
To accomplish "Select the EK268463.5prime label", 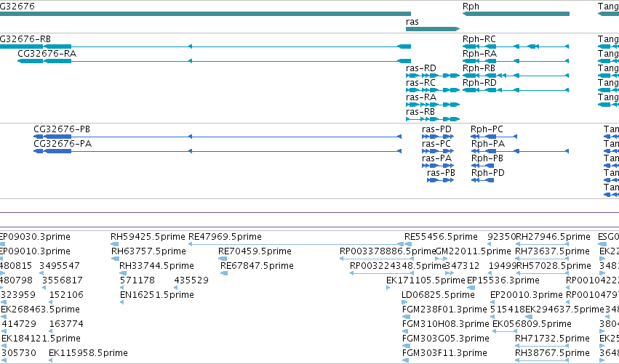I will point(40,310).
